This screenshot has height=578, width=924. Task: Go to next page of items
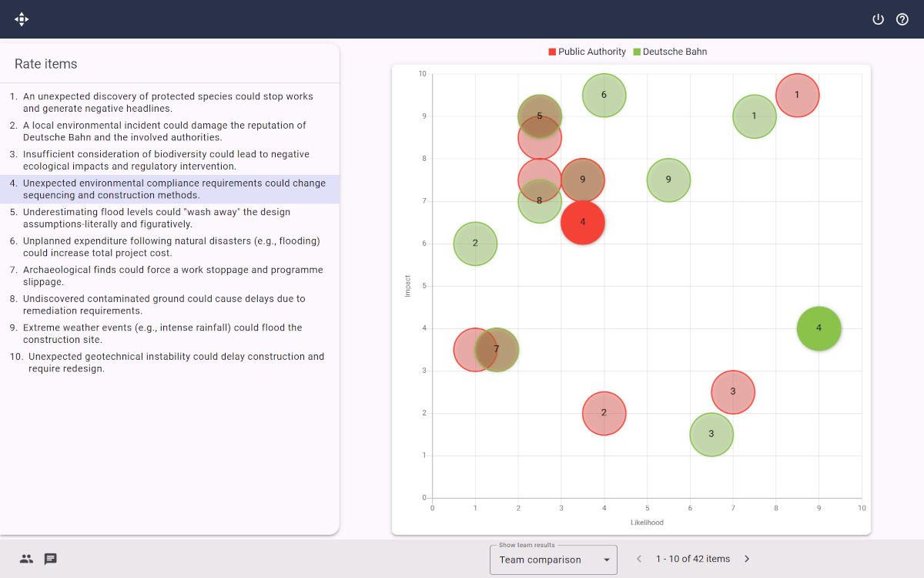tap(747, 559)
